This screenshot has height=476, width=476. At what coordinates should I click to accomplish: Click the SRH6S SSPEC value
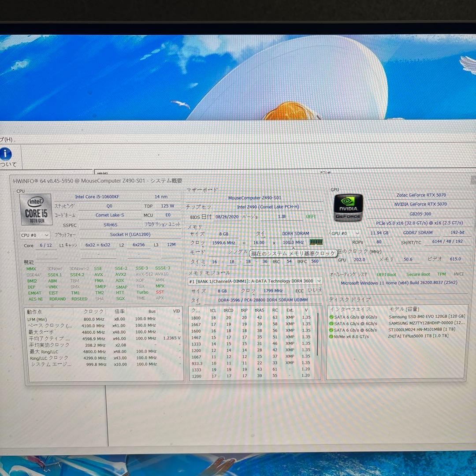pos(110,225)
